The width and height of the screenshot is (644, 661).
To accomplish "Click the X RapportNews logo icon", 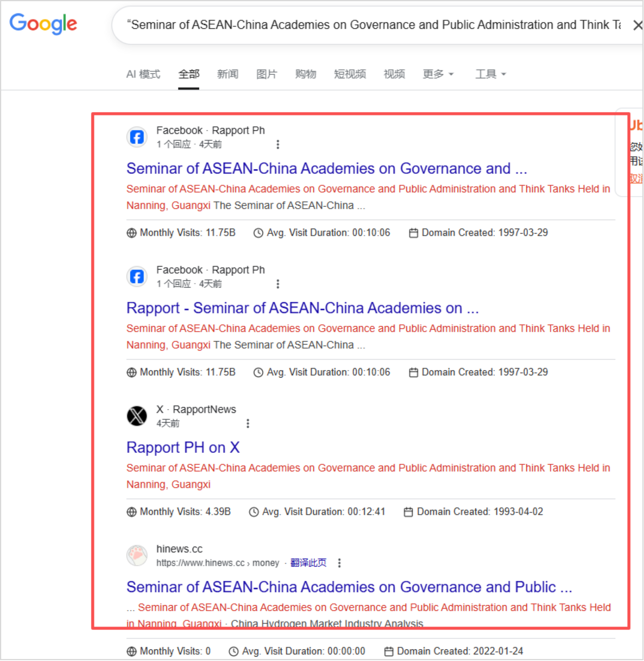I will (137, 416).
